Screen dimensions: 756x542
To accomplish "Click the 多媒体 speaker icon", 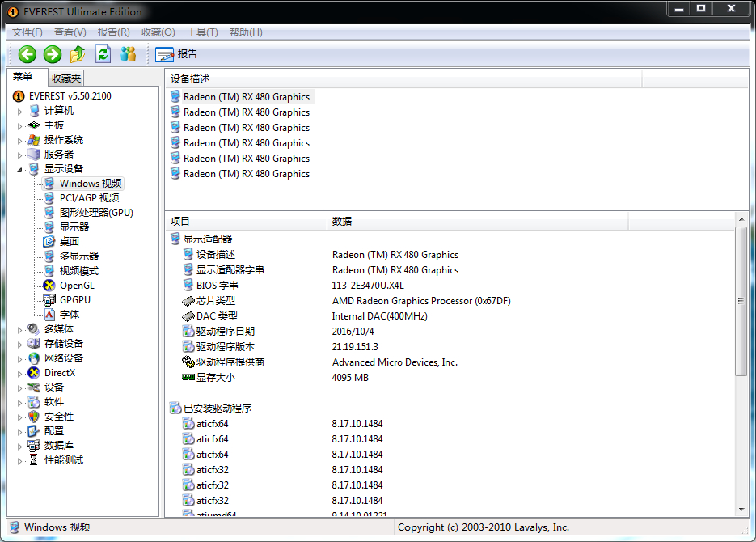I will tap(34, 329).
